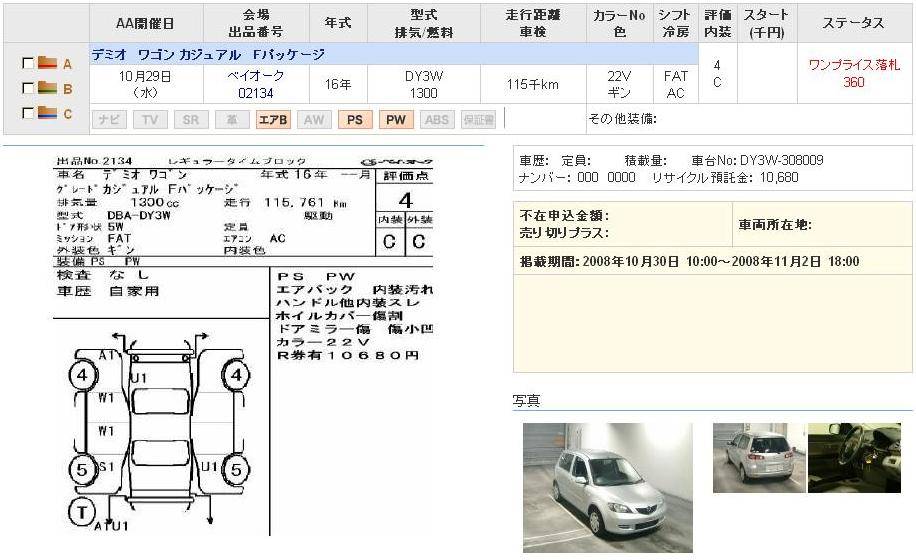Click the 会場 出品番号 column header

tap(256, 23)
